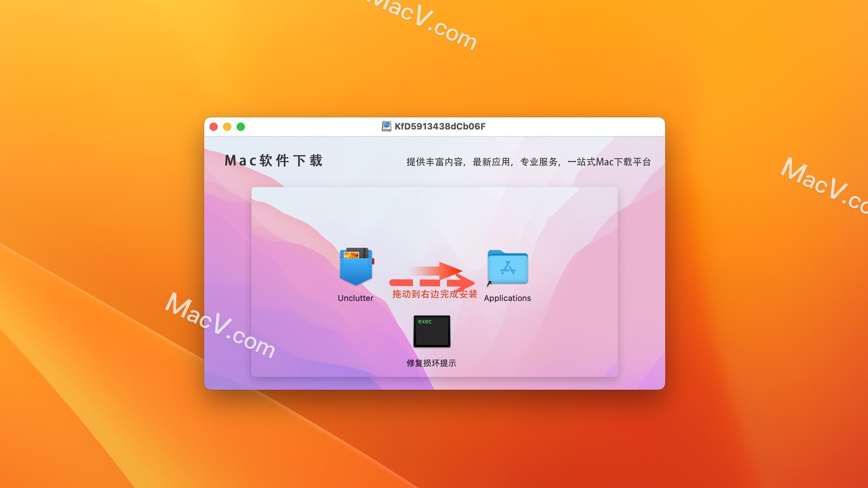This screenshot has width=868, height=488.
Task: Click the window title bar area
Action: click(x=434, y=125)
